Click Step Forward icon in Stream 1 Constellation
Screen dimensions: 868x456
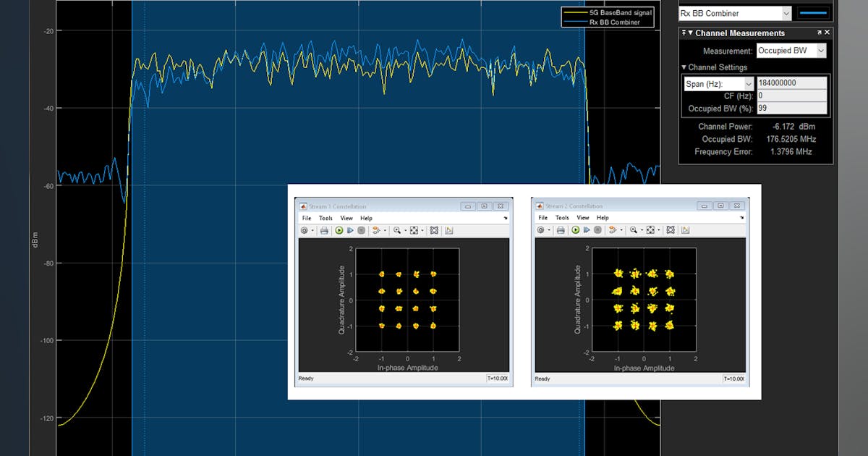click(350, 230)
